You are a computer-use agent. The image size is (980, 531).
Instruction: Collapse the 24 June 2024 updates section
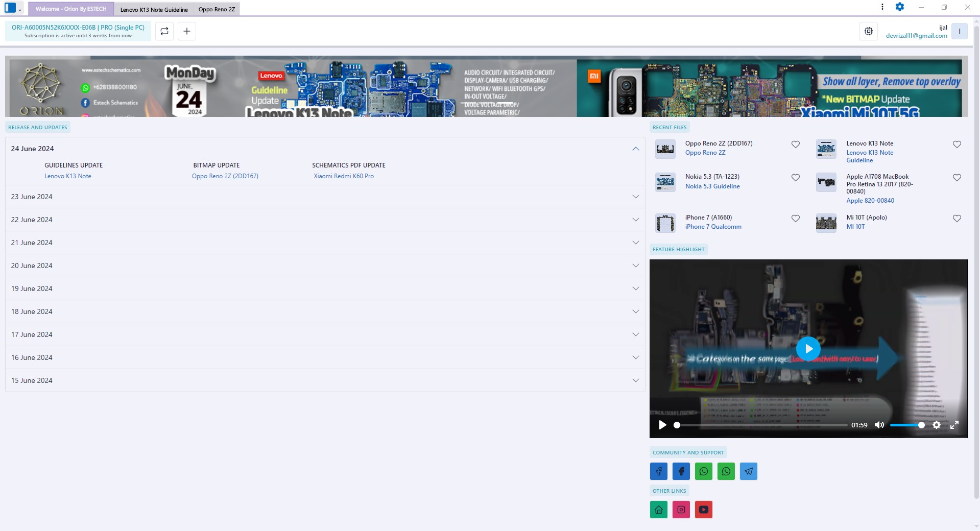click(635, 149)
